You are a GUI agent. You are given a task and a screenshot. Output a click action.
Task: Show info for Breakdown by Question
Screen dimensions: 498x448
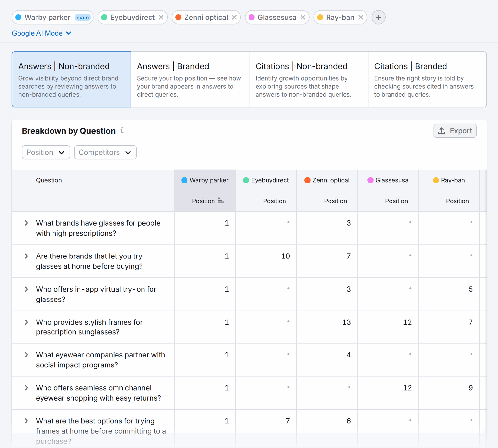[122, 130]
